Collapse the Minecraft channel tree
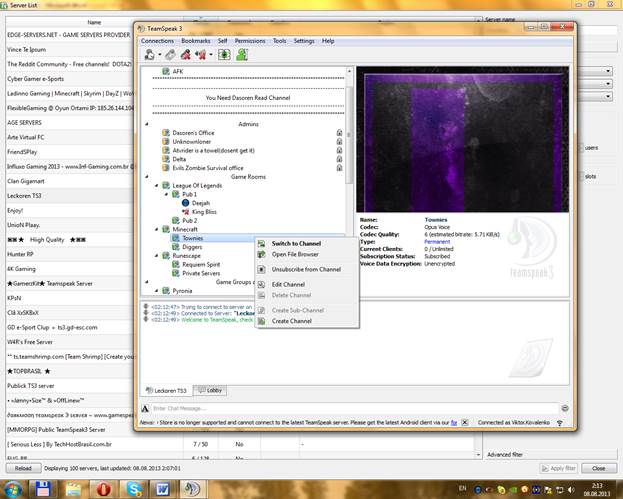The width and height of the screenshot is (623, 499). [x=154, y=229]
